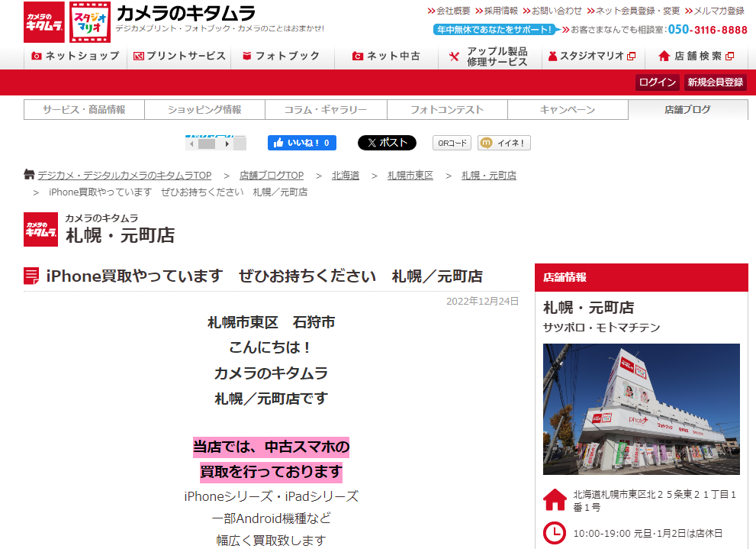Click the left arrow of the small widget
The width and height of the screenshot is (756, 549).
191,144
